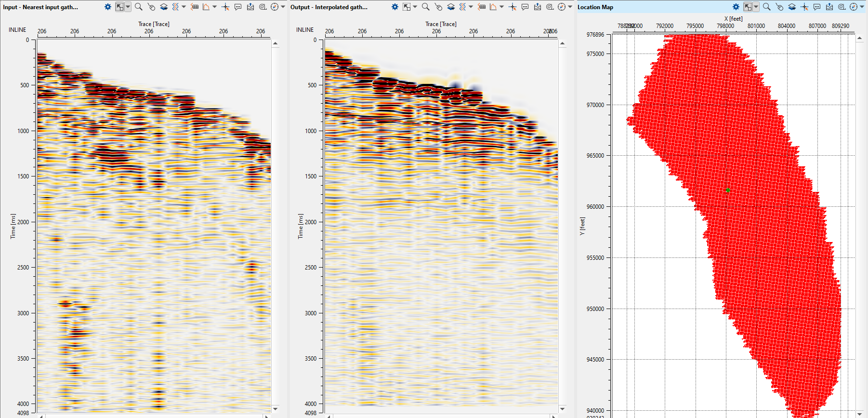Toggle crosshair cursor tracking in Input panel
The height and width of the screenshot is (418, 868).
(225, 7)
